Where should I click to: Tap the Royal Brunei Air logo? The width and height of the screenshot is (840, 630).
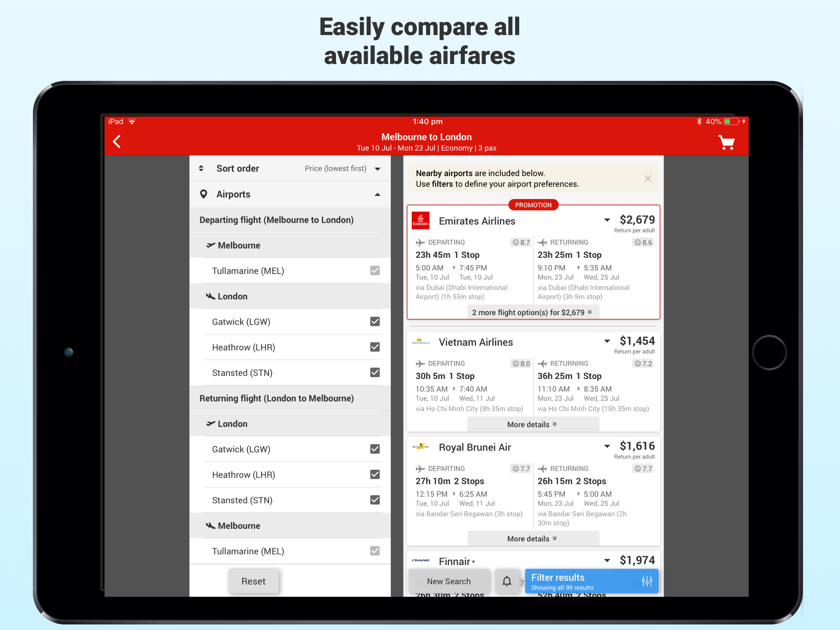(x=420, y=447)
